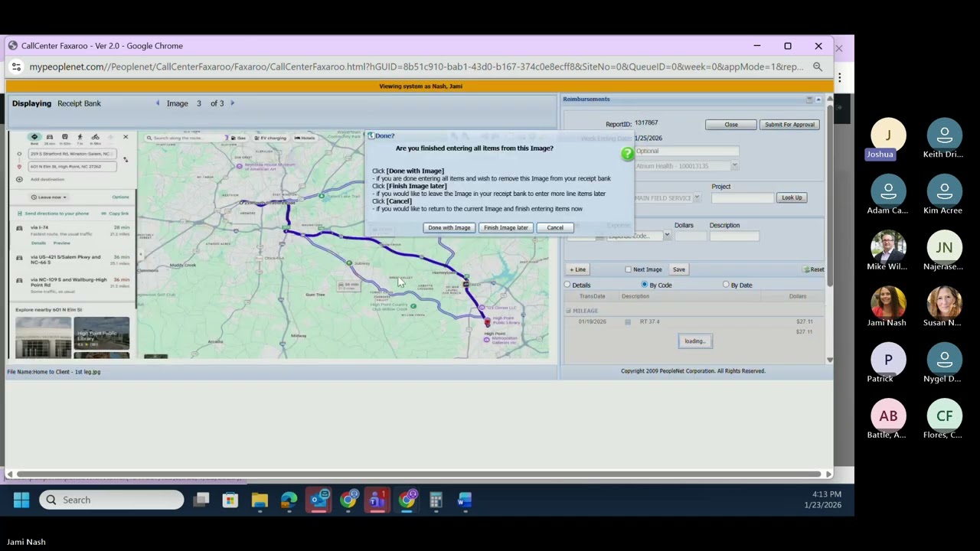Image resolution: width=980 pixels, height=551 pixels.
Task: Select the By Code radio button
Action: coord(644,285)
